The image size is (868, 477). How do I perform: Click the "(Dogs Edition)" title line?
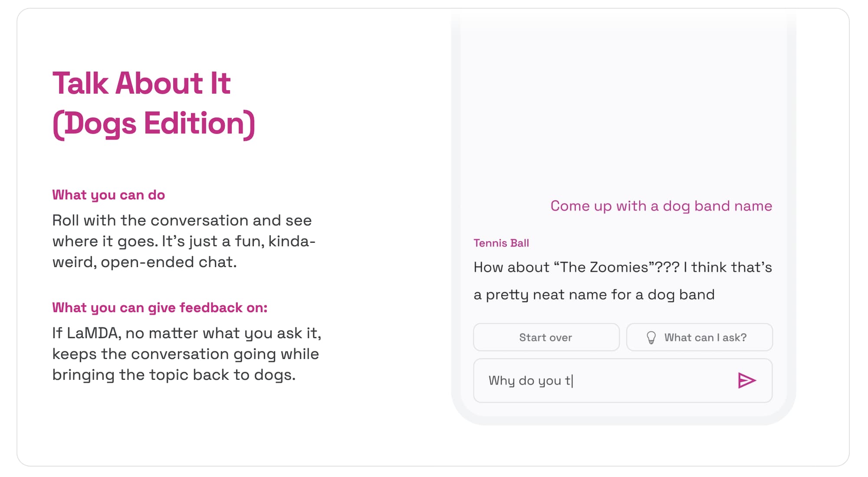tap(154, 124)
